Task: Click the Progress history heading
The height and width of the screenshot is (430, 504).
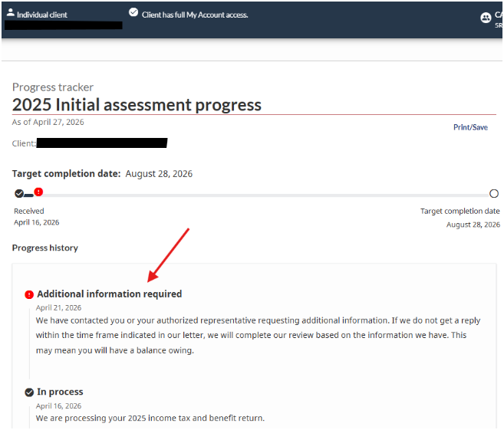Action: [x=45, y=248]
